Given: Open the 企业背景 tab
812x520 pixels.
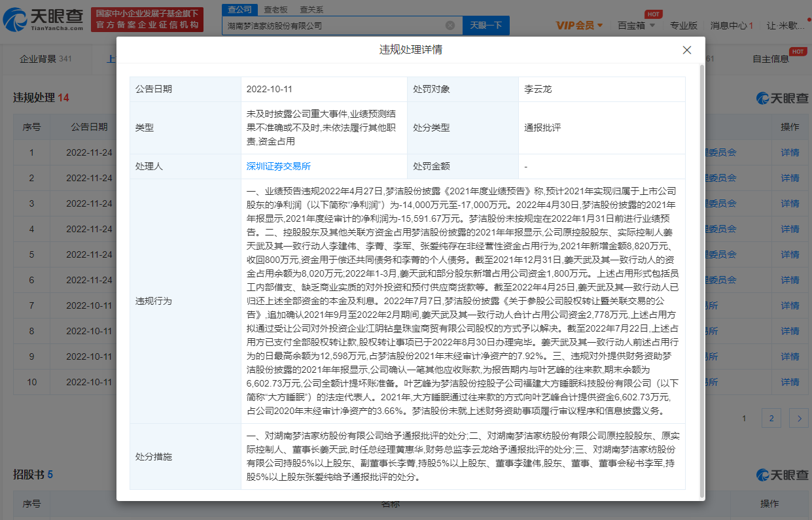Looking at the screenshot, I should pyautogui.click(x=45, y=59).
